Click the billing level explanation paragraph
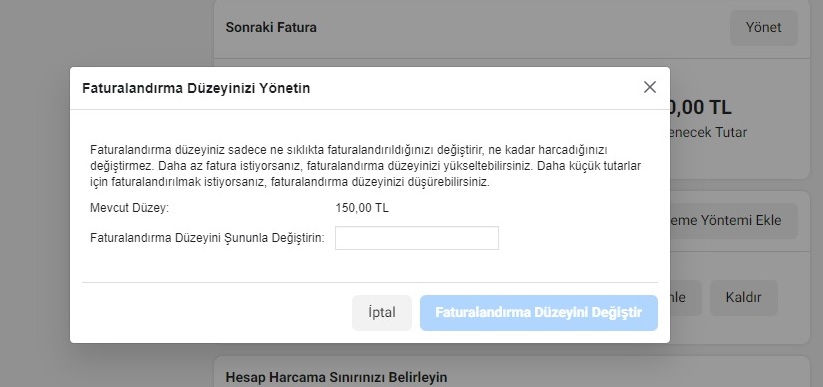This screenshot has height=387, width=823. (366, 166)
